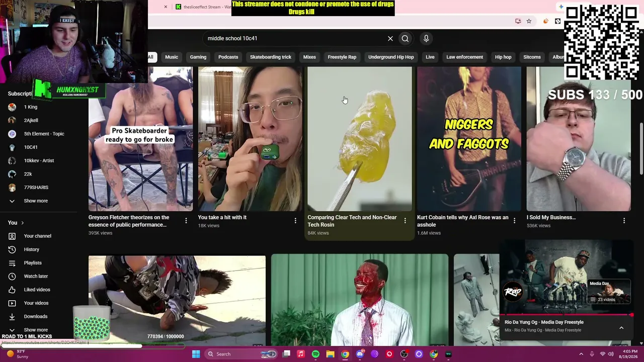Open the 22k subscription avatar
This screenshot has height=362, width=644.
tap(12, 174)
